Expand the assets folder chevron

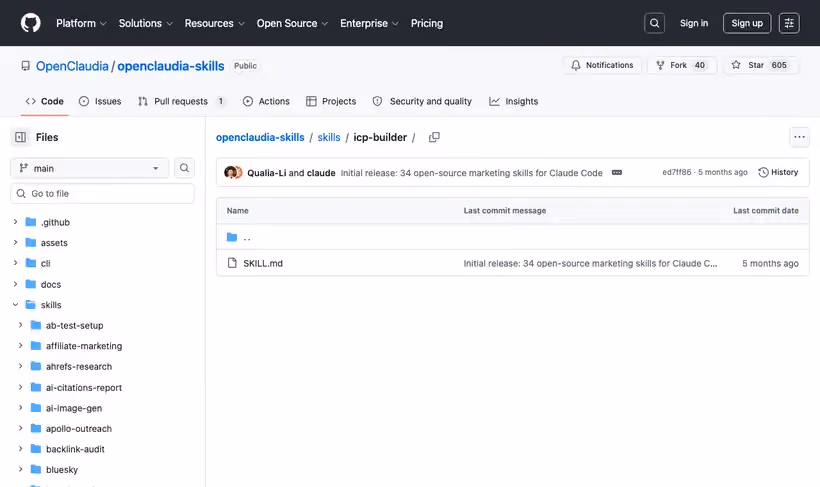click(15, 243)
